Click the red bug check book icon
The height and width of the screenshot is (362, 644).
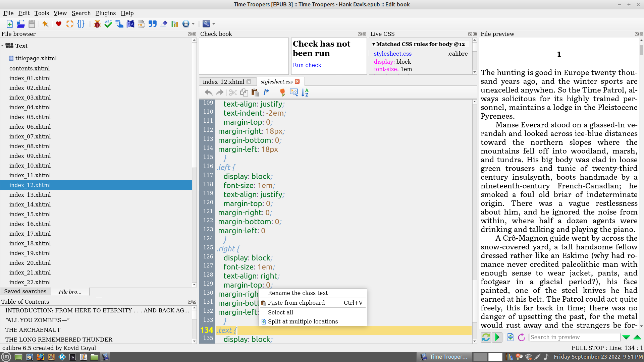point(97,24)
